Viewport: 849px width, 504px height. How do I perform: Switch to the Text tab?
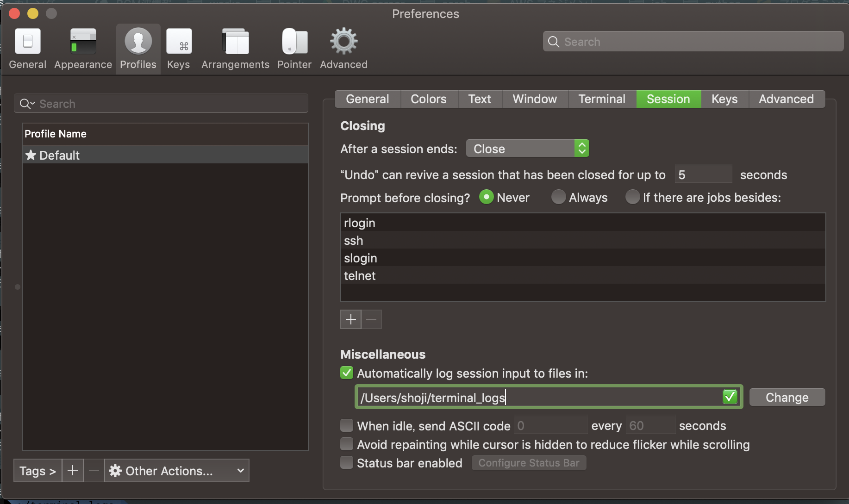tap(480, 99)
